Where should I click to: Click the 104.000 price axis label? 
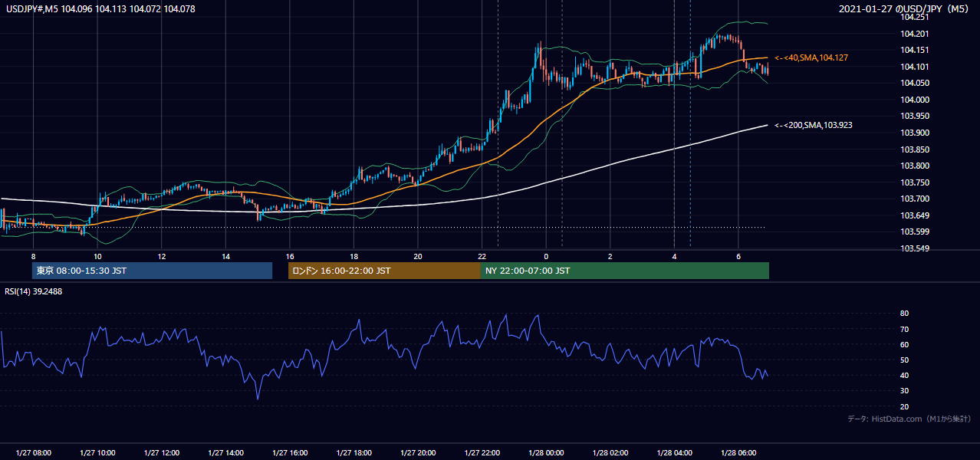[914, 100]
